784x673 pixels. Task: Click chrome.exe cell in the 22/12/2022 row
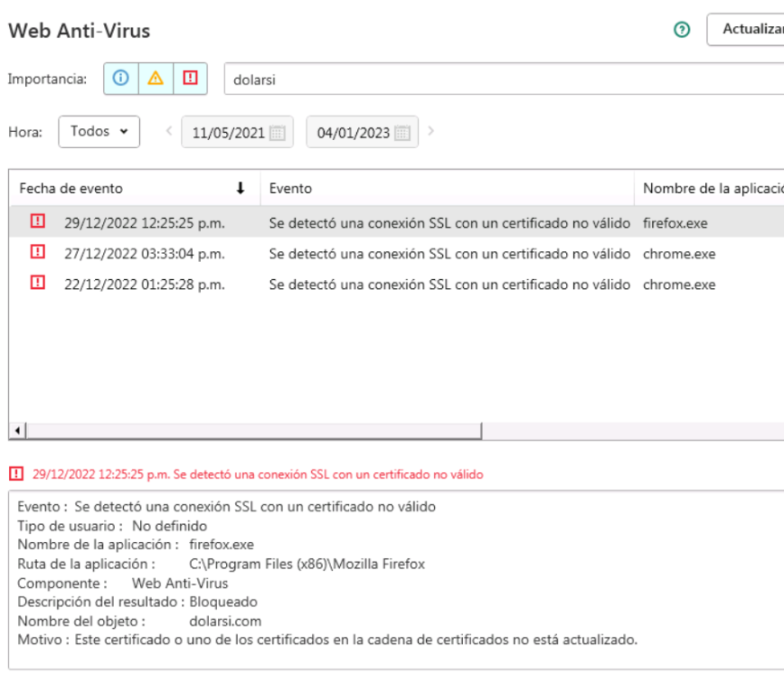click(x=679, y=284)
